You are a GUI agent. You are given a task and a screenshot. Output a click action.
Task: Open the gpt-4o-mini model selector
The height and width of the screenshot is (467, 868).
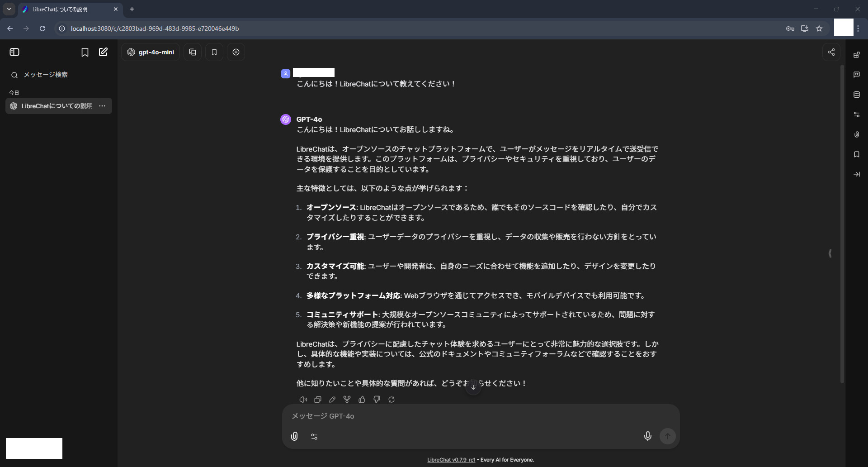coord(151,52)
